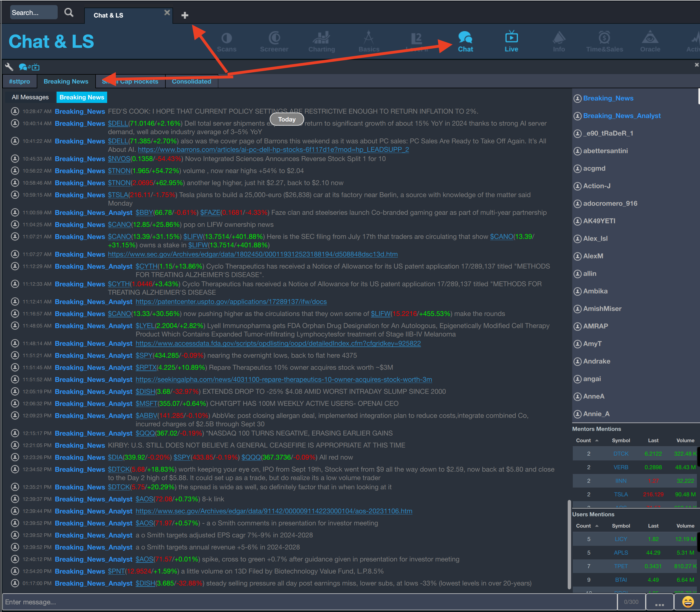Viewport: 700px width, 612px height.
Task: Open the Time&Sales module icon
Action: coord(604,42)
